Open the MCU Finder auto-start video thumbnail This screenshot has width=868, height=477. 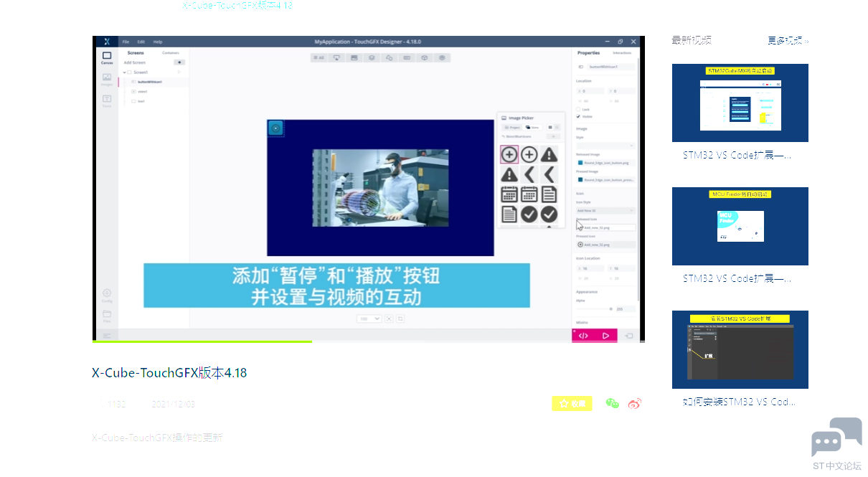tap(740, 226)
